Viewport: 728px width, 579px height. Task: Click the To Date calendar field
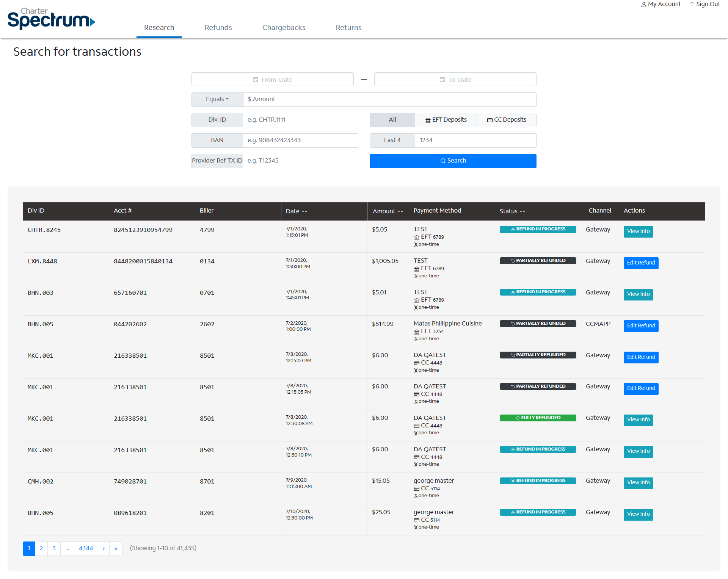[x=455, y=80]
